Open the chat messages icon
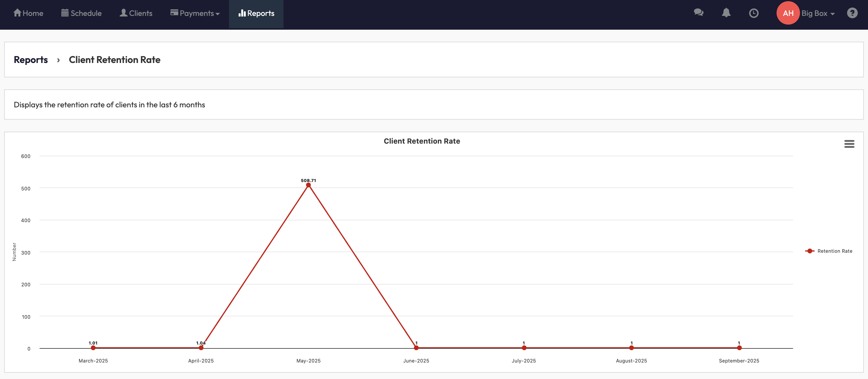868x379 pixels. coord(699,13)
